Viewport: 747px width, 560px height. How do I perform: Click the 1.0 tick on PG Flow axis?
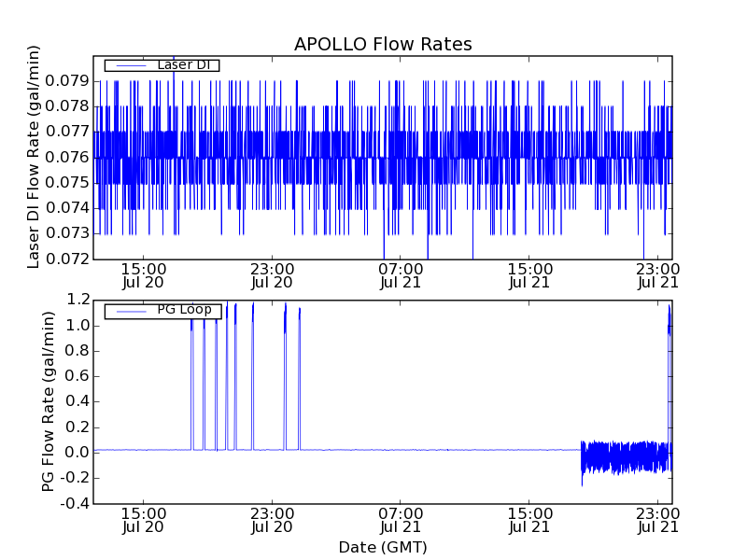pyautogui.click(x=78, y=326)
